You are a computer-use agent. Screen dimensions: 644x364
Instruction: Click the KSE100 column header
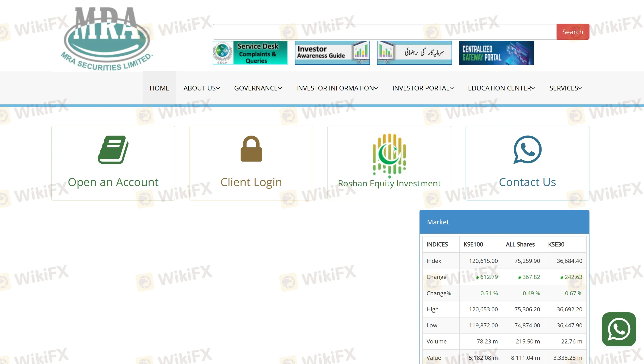(473, 244)
